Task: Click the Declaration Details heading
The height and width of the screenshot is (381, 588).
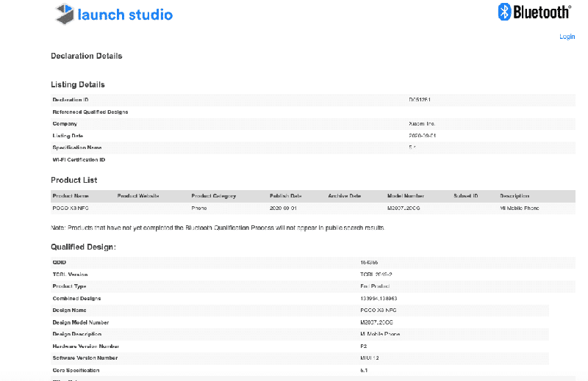Action: point(86,56)
